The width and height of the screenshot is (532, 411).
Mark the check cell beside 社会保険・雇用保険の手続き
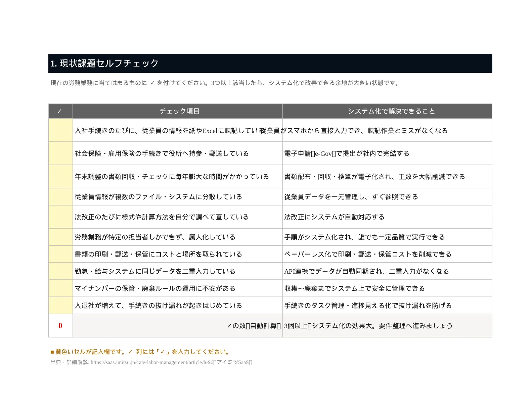click(x=61, y=153)
